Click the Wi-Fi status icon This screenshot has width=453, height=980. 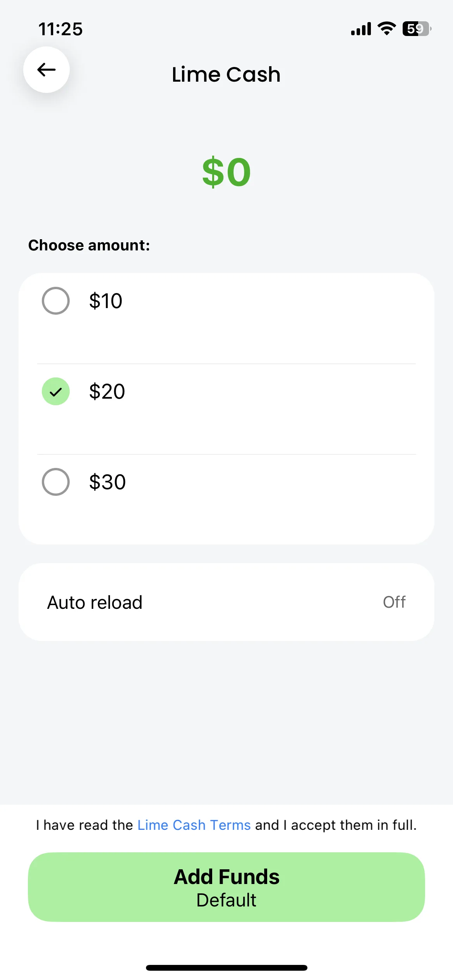(386, 29)
